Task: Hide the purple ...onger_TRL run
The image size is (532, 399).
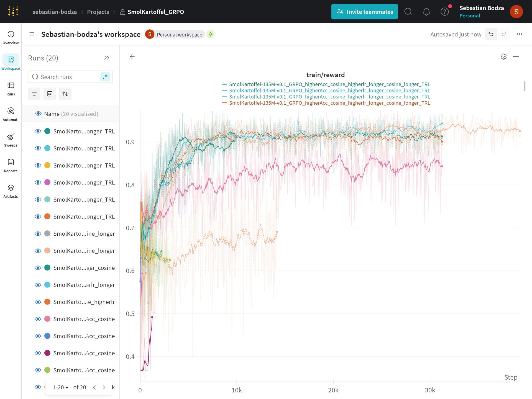Action: pos(38,182)
